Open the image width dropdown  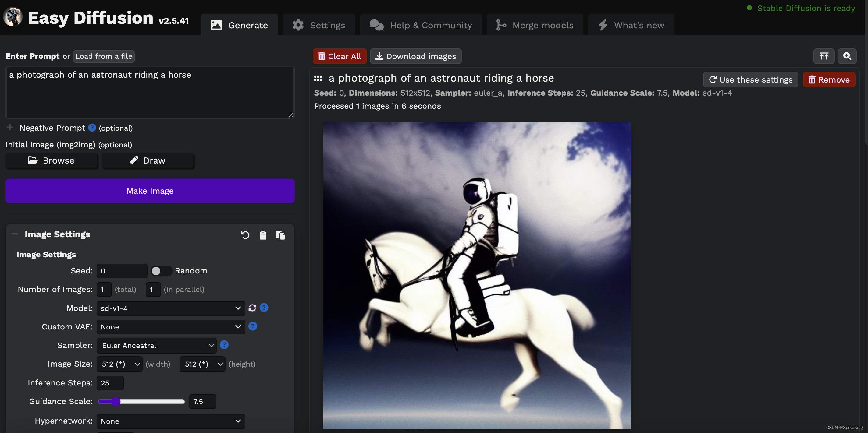[119, 364]
